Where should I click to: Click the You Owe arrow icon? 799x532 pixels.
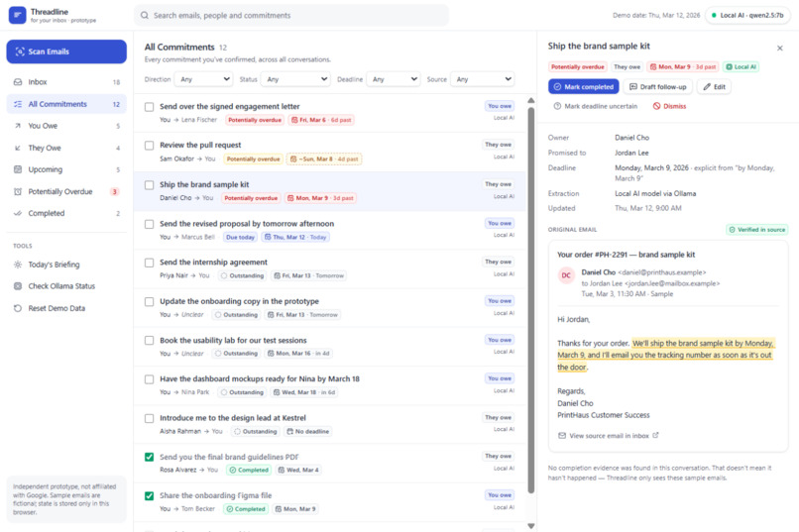18,126
